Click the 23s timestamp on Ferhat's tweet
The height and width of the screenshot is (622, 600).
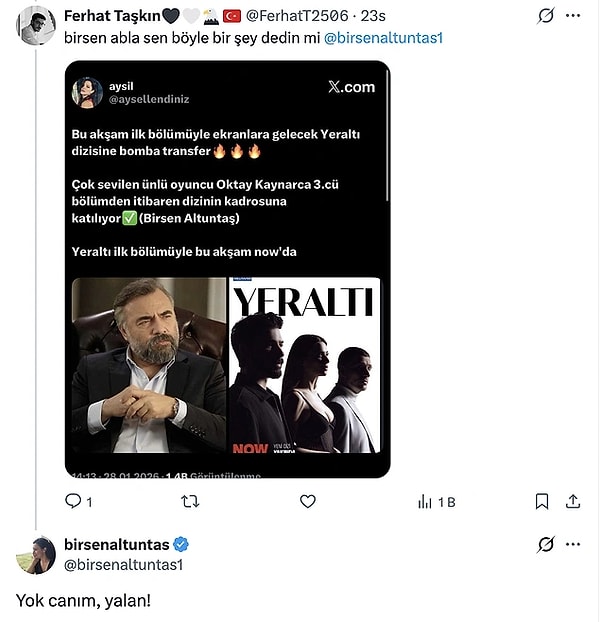(373, 16)
